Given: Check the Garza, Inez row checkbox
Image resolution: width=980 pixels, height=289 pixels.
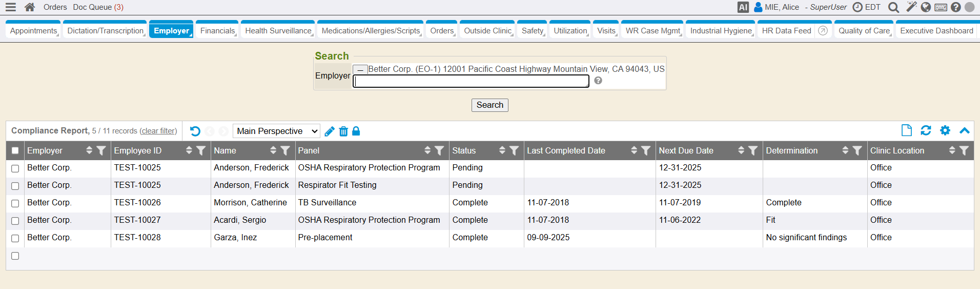Looking at the screenshot, I should [15, 238].
